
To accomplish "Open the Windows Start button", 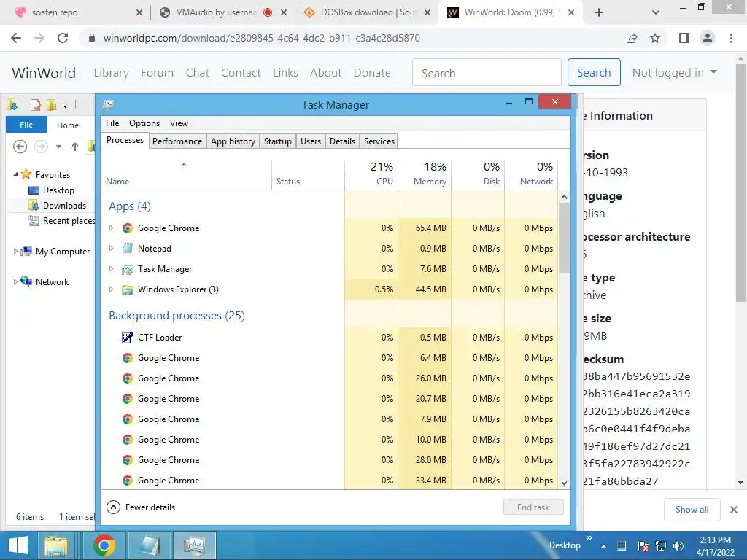I will pos(18,545).
